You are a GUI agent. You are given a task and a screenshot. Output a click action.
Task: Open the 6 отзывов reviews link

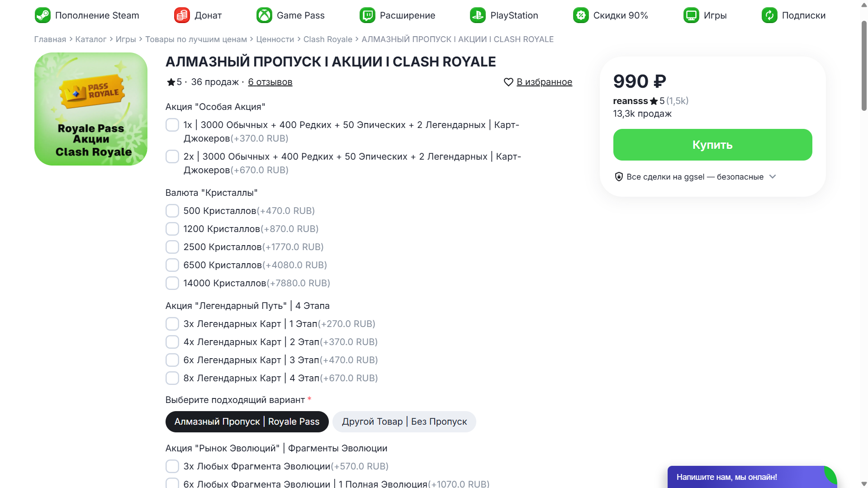[x=270, y=82]
